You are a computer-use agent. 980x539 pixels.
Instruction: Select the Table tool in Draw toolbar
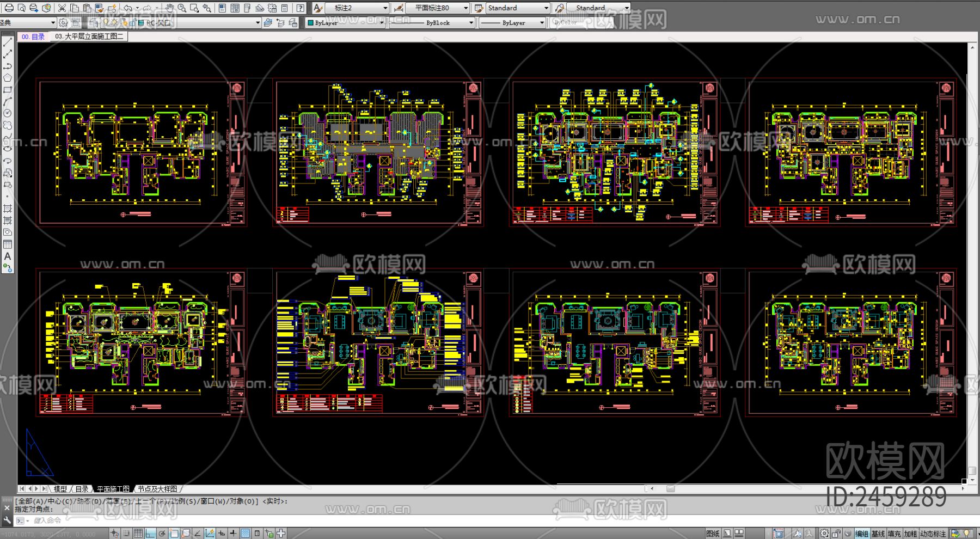(x=8, y=244)
